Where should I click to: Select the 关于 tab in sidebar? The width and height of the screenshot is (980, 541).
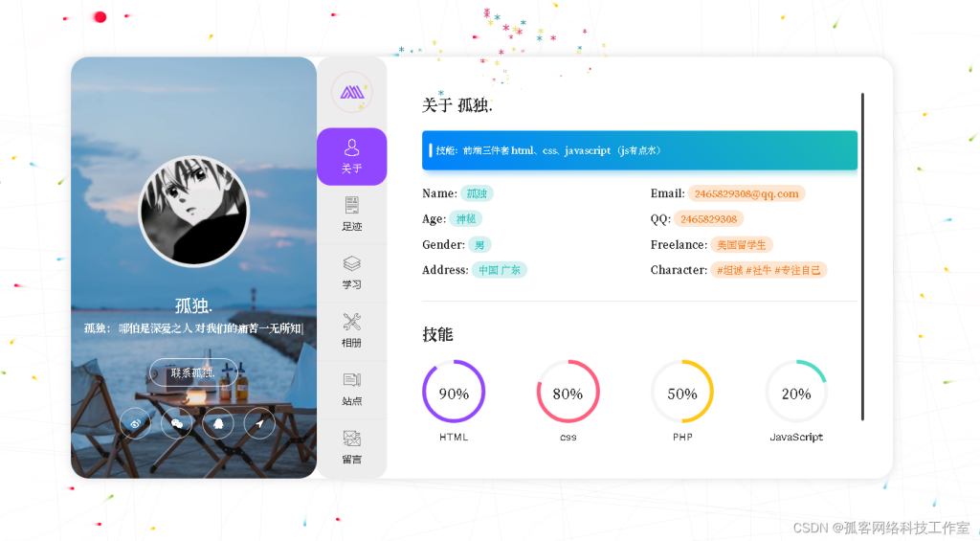[x=351, y=156]
